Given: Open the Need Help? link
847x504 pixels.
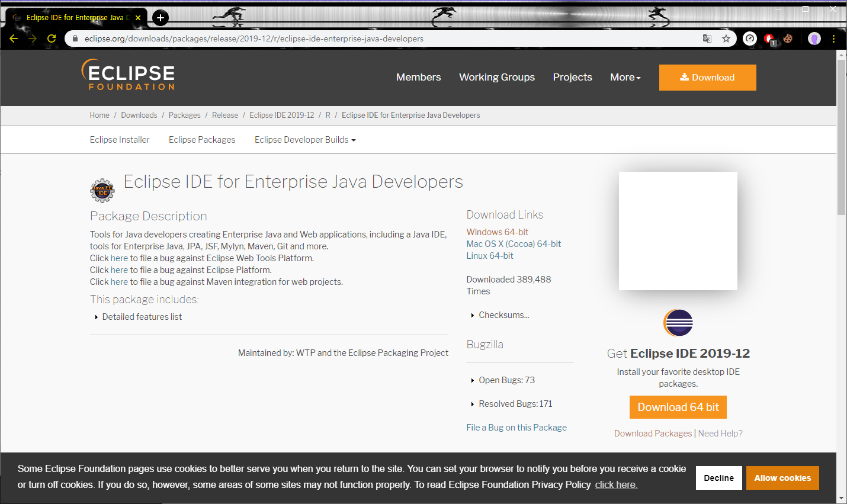Looking at the screenshot, I should point(720,434).
